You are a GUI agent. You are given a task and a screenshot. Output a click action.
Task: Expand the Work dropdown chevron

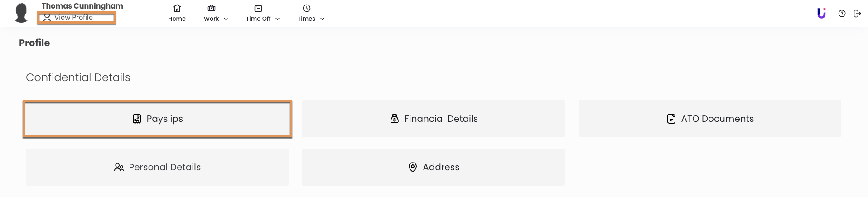226,19
